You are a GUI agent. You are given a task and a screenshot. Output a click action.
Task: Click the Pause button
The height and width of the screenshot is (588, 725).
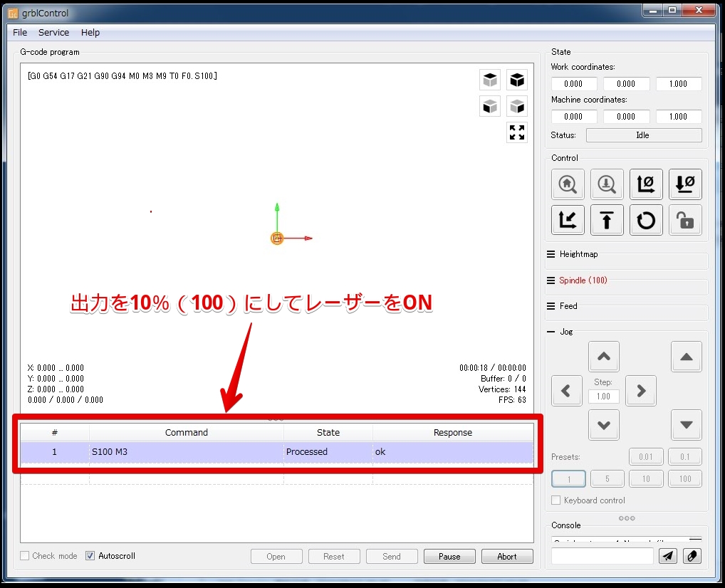tap(449, 557)
